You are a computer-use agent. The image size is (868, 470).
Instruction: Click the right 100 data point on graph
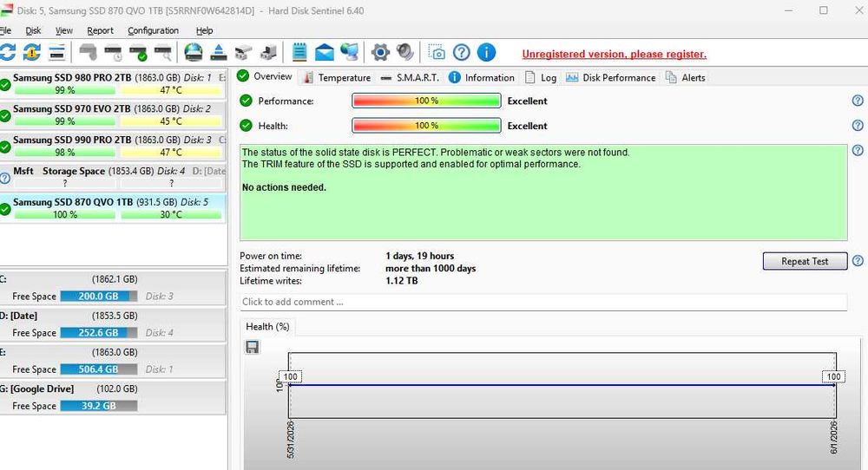833,376
